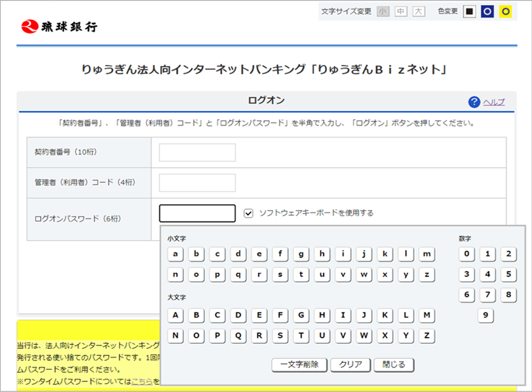Tap lowercase key i on software keyboard
The height and width of the screenshot is (392, 532).
pos(343,254)
